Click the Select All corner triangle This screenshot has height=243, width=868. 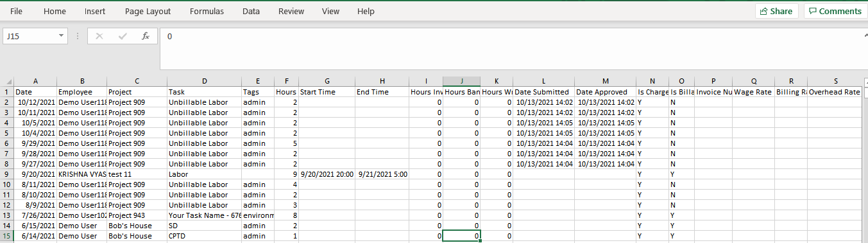[8, 82]
